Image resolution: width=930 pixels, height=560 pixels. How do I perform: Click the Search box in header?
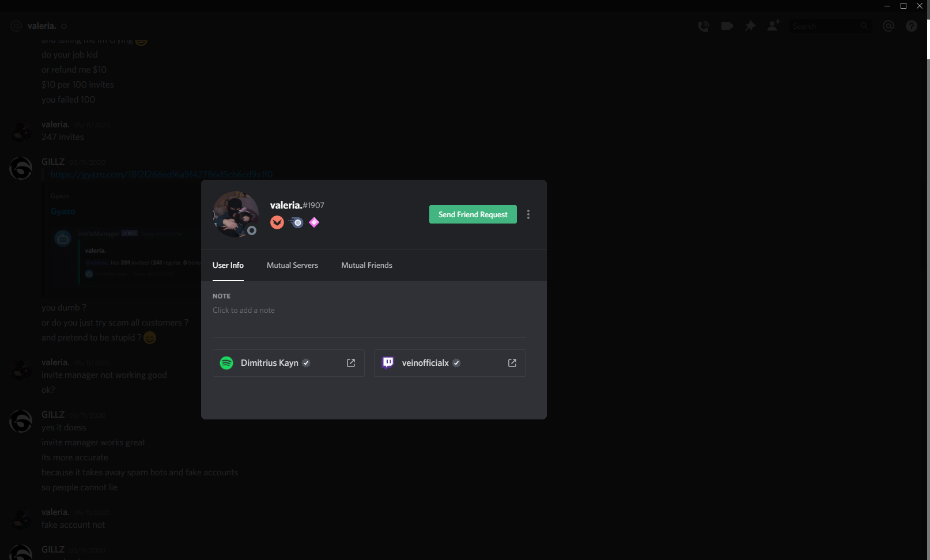click(830, 26)
